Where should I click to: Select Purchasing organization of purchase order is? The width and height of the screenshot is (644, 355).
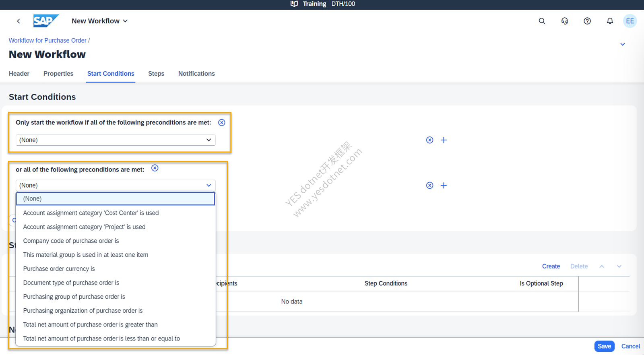pyautogui.click(x=116, y=311)
